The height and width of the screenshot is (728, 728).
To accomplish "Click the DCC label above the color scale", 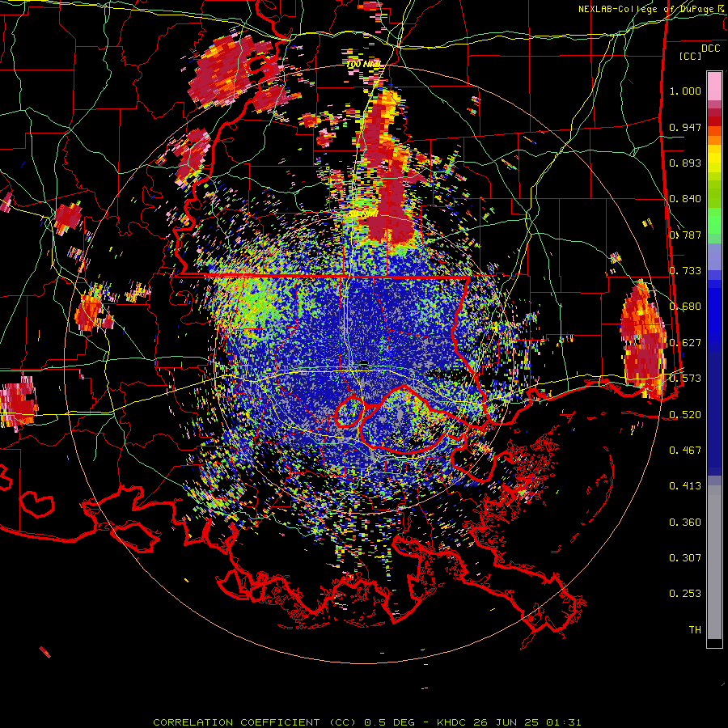I will tap(710, 49).
